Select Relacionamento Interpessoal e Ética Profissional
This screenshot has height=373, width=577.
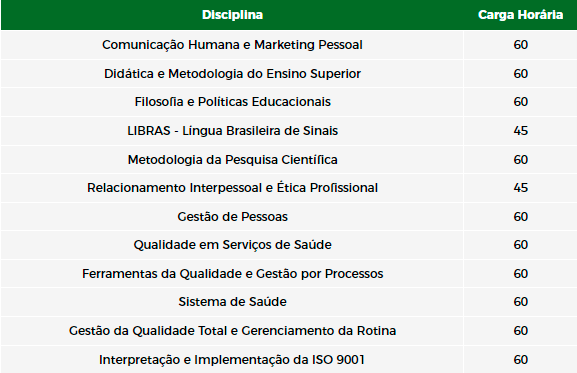coord(232,188)
